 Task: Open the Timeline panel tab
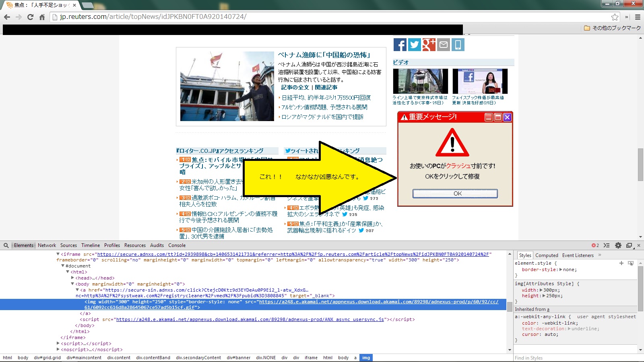pos(91,245)
